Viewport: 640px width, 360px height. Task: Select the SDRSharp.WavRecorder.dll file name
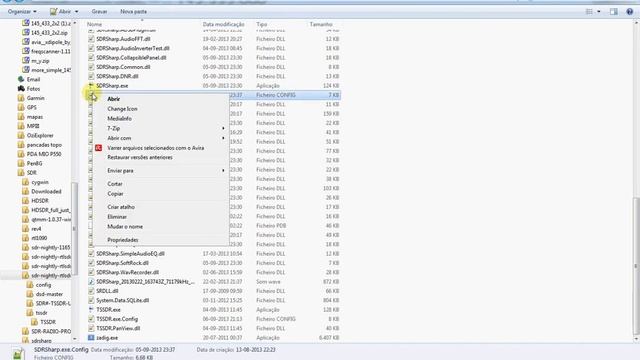tap(127, 272)
